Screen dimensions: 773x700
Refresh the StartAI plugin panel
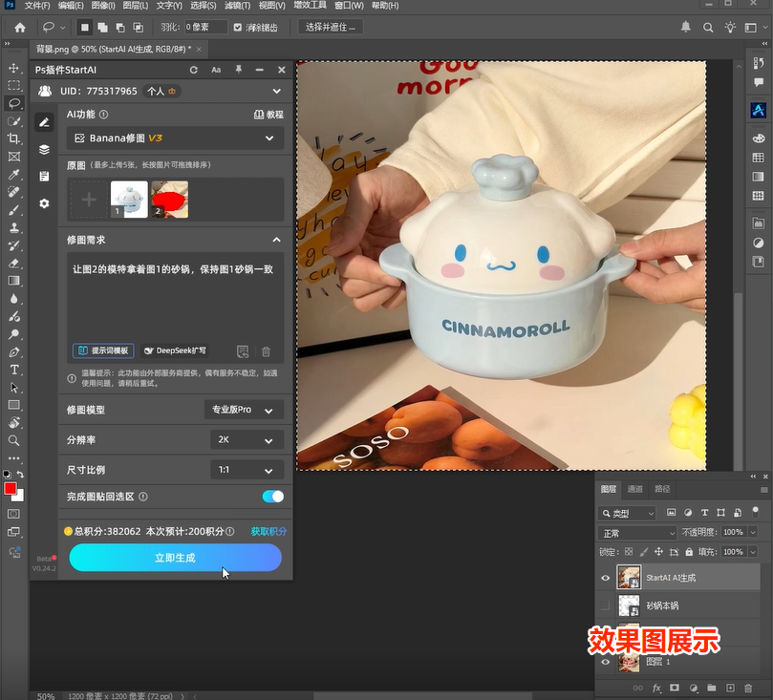tap(194, 70)
